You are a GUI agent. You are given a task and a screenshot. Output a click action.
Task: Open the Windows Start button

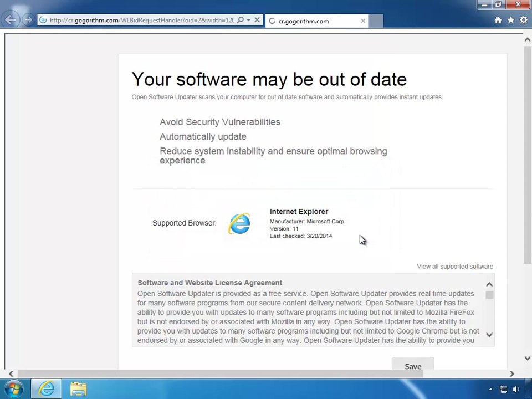click(13, 389)
